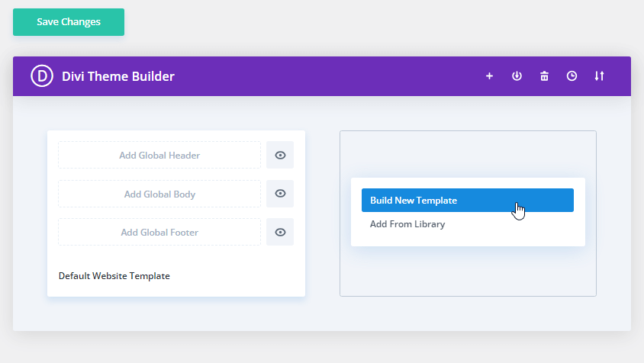The width and height of the screenshot is (644, 363).
Task: Click the Divi Theme Builder title
Action: click(x=118, y=76)
